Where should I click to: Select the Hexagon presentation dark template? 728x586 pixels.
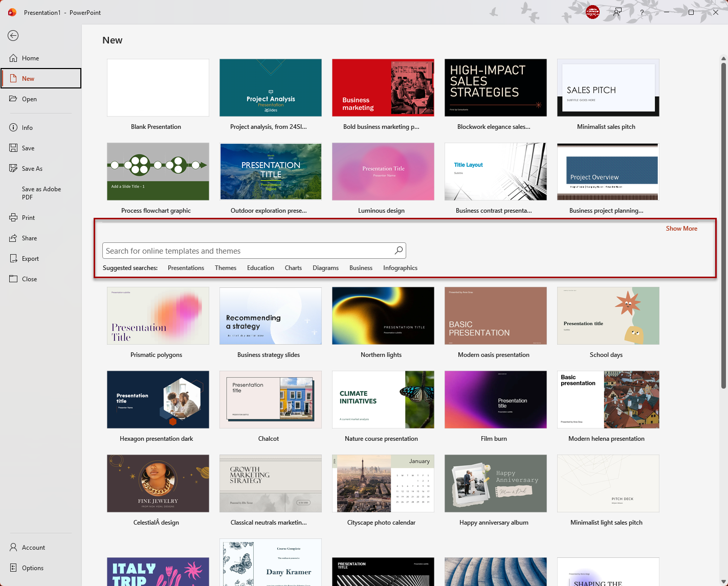(x=158, y=399)
